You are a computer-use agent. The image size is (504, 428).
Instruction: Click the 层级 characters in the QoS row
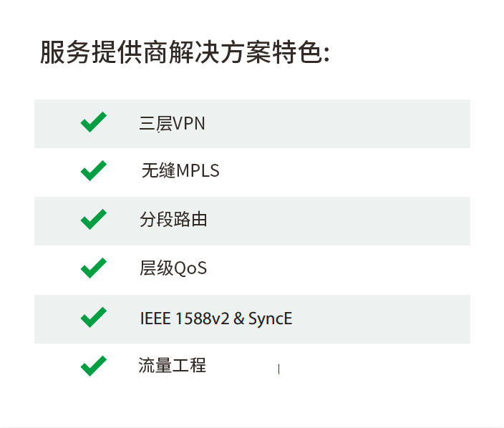157,268
